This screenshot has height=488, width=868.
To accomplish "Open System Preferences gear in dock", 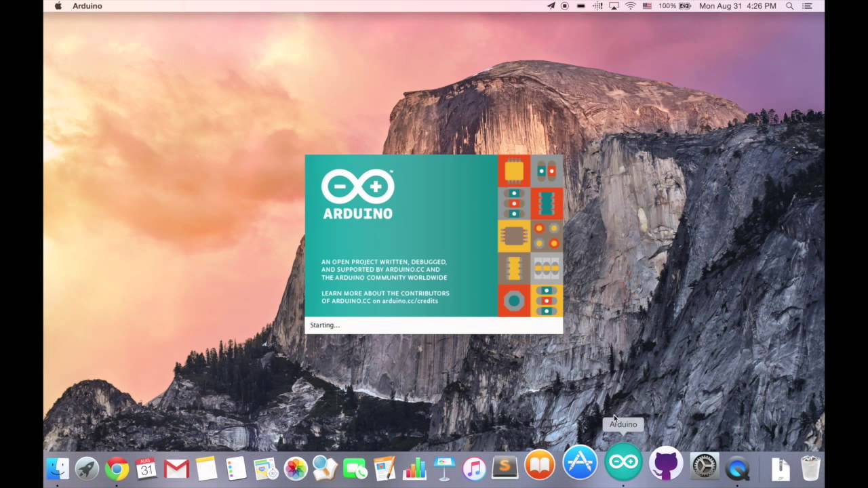I will pos(705,467).
